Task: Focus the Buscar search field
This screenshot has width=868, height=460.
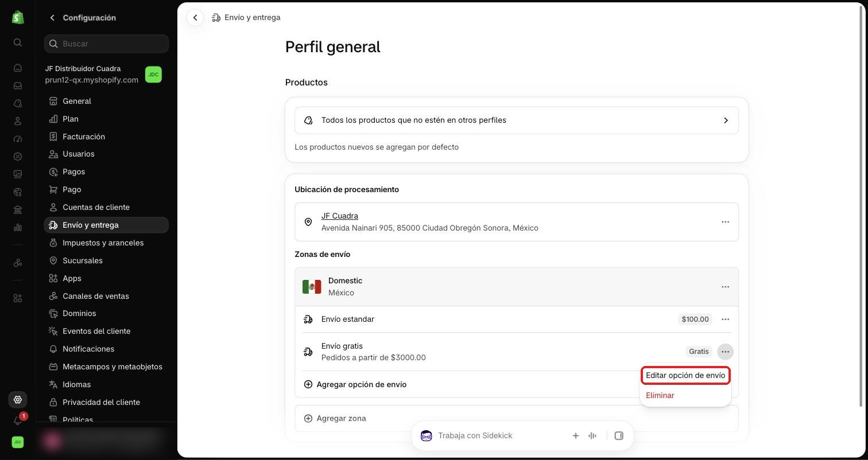Action: pos(106,44)
